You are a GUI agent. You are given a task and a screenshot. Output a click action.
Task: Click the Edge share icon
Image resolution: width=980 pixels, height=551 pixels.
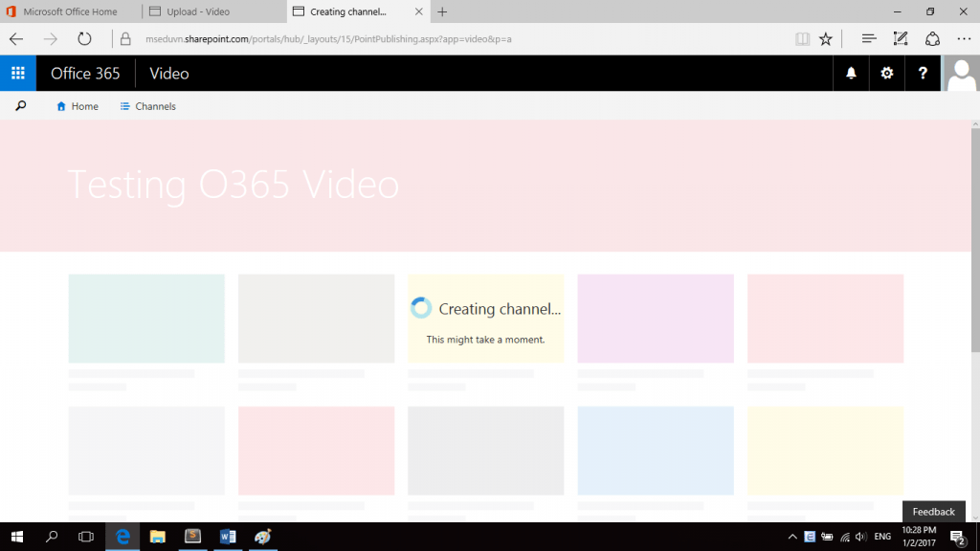pos(932,38)
